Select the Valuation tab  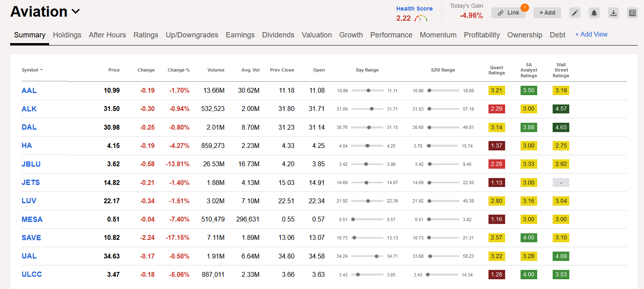pos(317,35)
